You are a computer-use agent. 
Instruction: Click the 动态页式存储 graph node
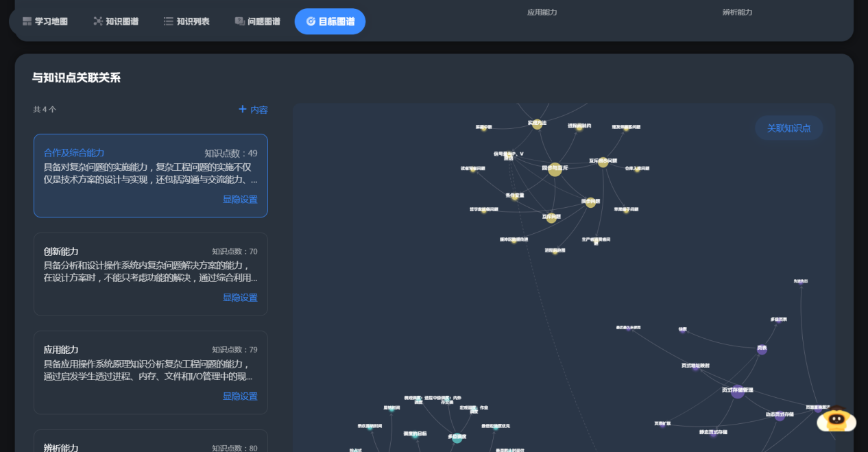[780, 416]
